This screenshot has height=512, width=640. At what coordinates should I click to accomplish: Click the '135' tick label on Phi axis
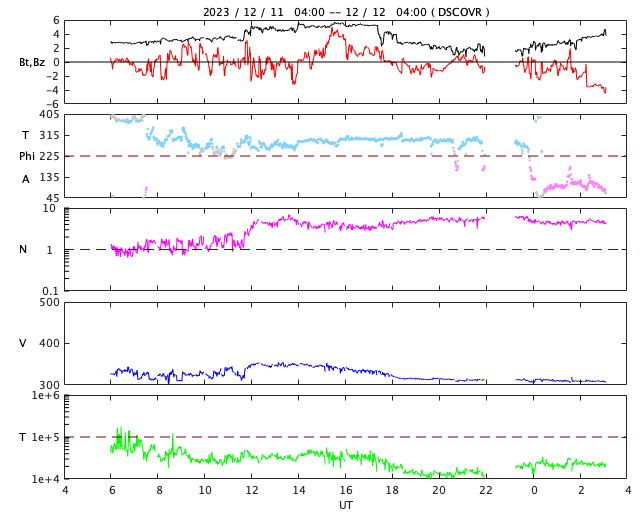click(49, 177)
